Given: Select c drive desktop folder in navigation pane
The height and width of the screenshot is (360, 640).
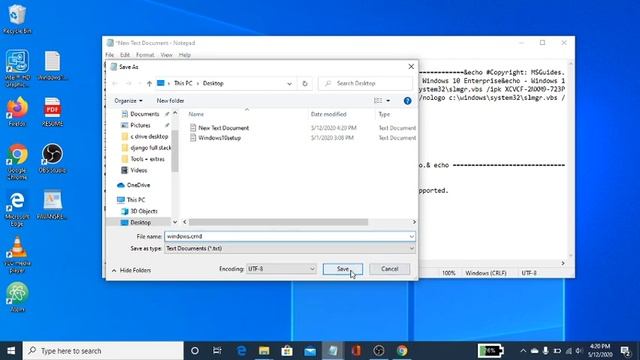Looking at the screenshot, I should click(x=149, y=136).
